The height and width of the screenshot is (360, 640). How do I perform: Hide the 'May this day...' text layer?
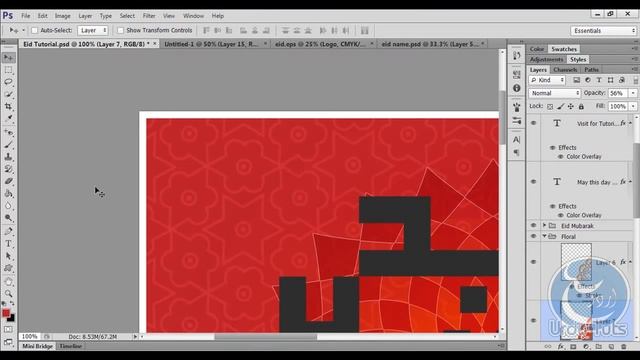533,182
